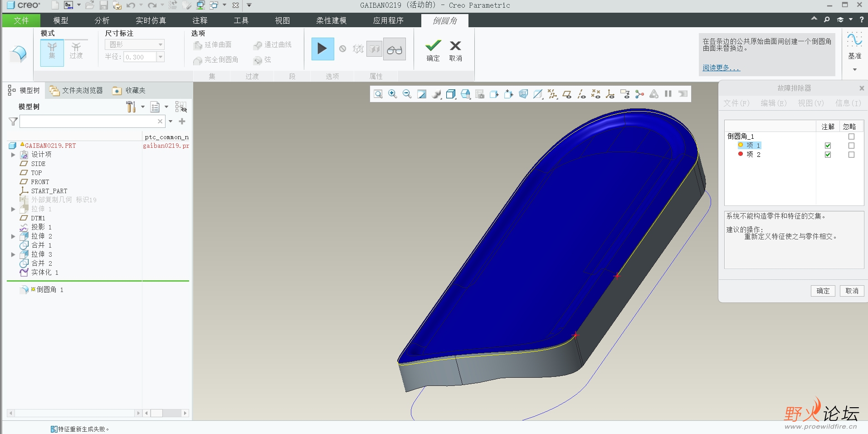Image resolution: width=868 pixels, height=434 pixels.
Task: Open the 收藏夹 tab
Action: pos(130,90)
